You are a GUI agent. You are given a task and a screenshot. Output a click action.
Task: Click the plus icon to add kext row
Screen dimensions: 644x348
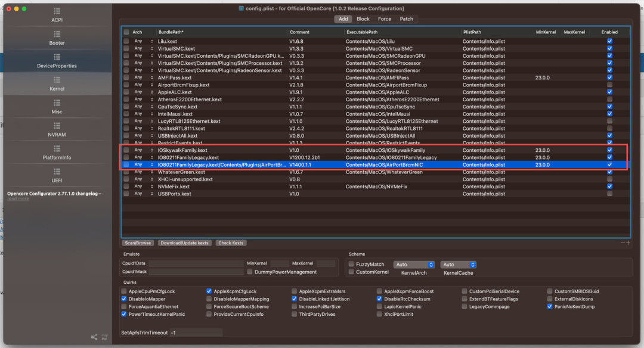point(628,243)
